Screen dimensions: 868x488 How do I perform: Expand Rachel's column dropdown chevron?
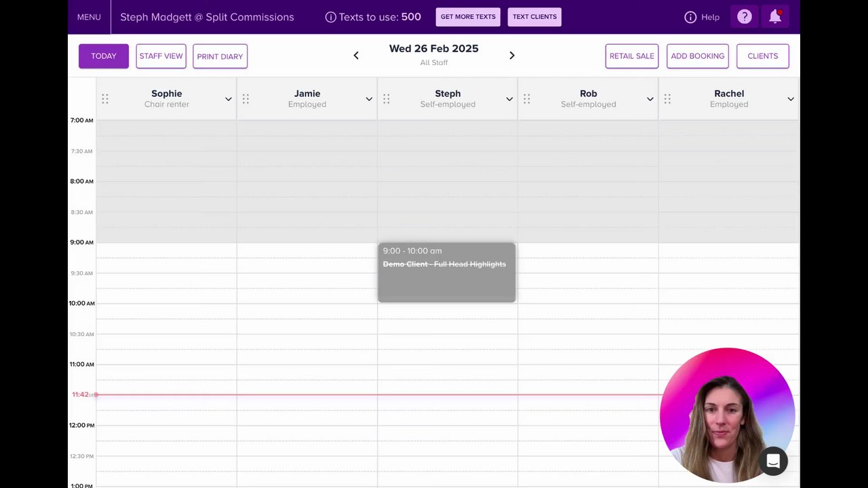point(791,99)
